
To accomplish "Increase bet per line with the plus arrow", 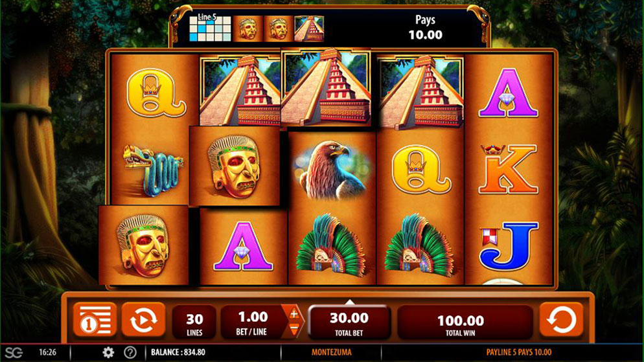I will (293, 314).
